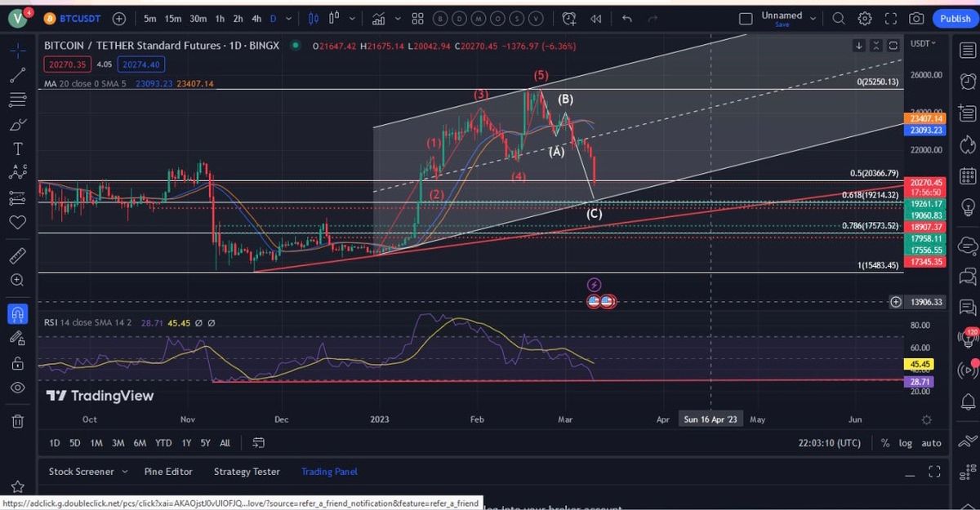Open the Strategy Tester tab
This screenshot has height=510, width=980.
tap(247, 472)
